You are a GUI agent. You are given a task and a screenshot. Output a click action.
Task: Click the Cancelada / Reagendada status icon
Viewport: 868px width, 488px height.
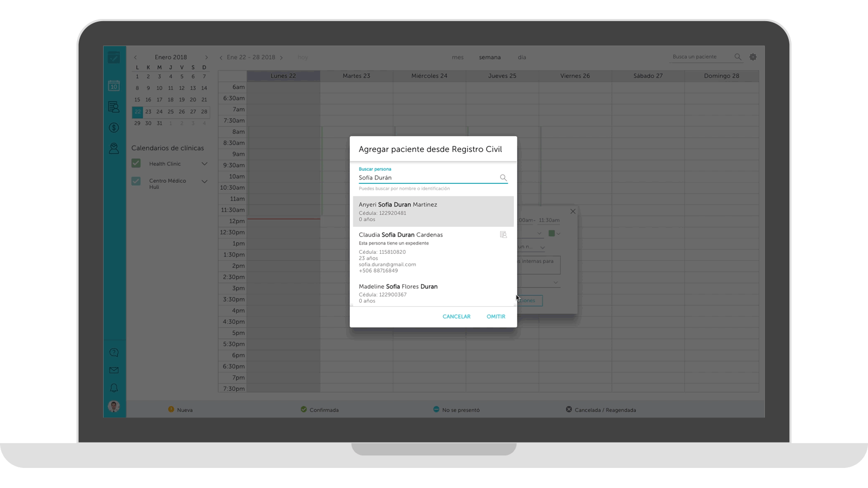pos(569,409)
